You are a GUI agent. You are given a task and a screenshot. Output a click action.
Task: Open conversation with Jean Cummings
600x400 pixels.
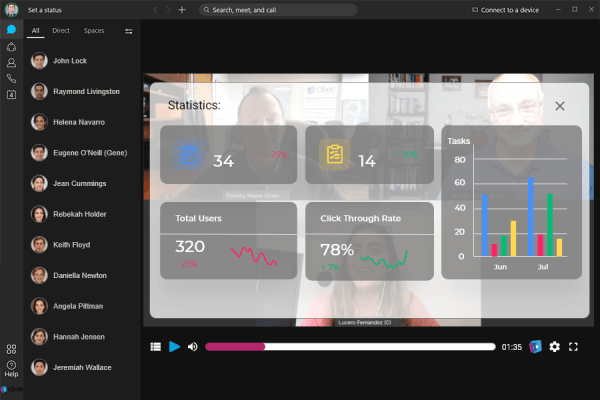(82, 183)
